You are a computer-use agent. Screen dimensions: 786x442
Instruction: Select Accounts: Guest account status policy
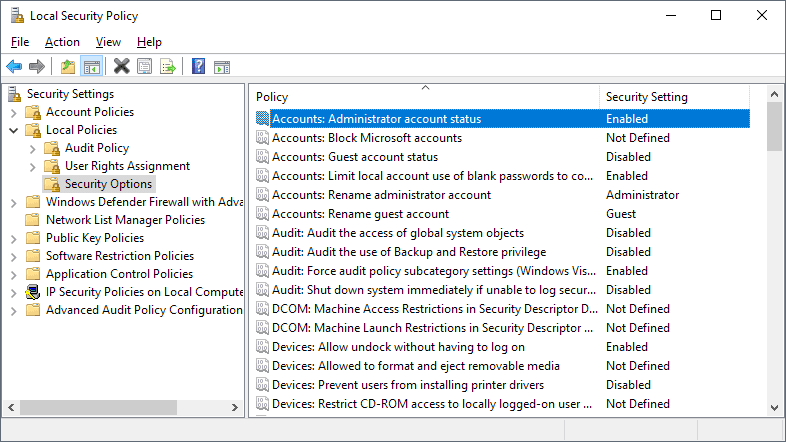pos(503,157)
